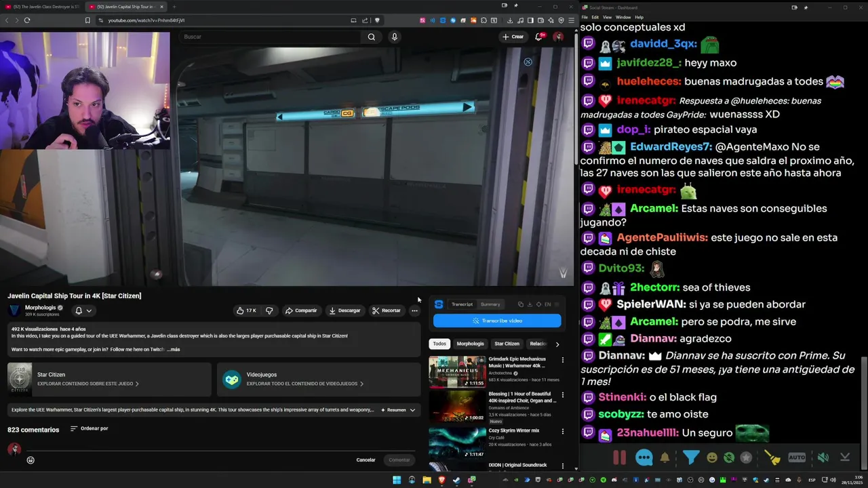Pause chat in Social Stream dashboard
This screenshot has height=488, width=868.
[619, 457]
